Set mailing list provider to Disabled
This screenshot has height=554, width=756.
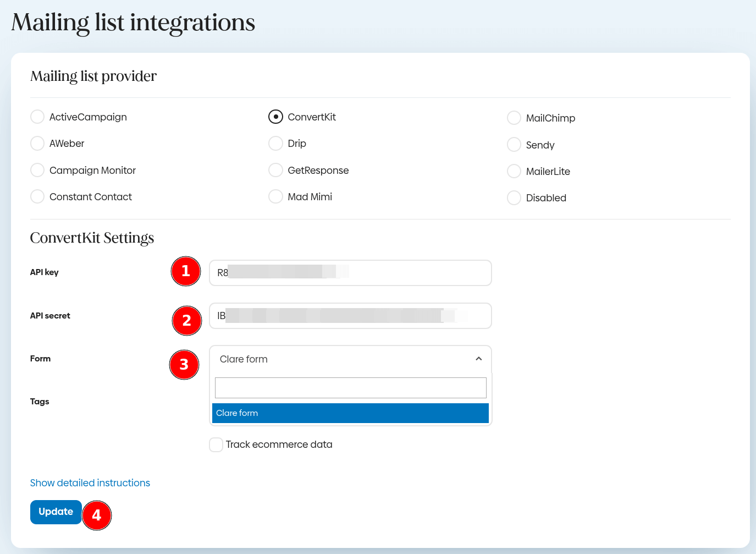point(514,198)
